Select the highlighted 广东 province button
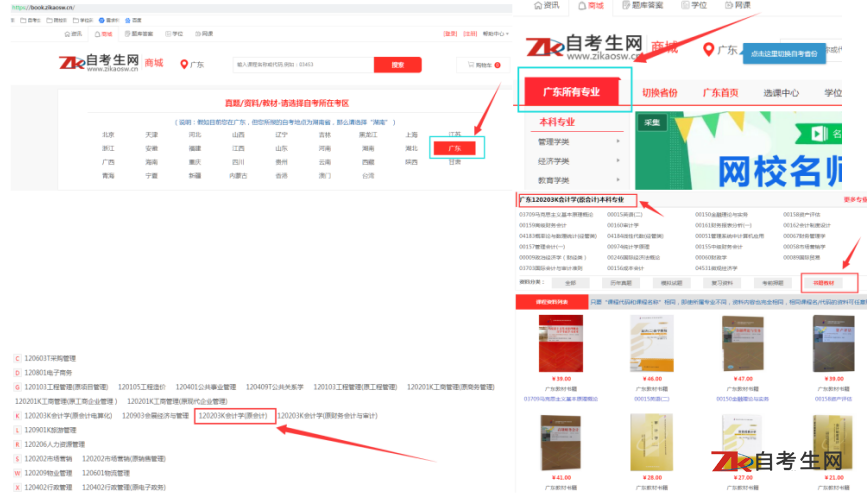Image resolution: width=867 pixels, height=500 pixels. pos(455,148)
